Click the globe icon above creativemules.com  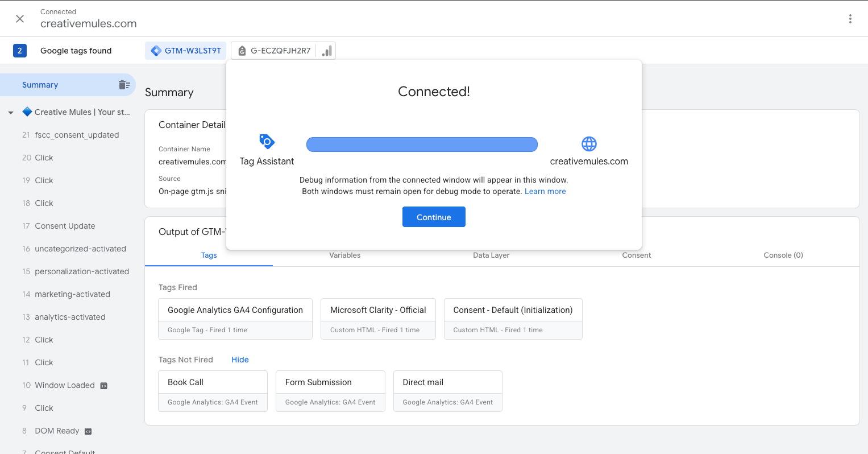589,143
